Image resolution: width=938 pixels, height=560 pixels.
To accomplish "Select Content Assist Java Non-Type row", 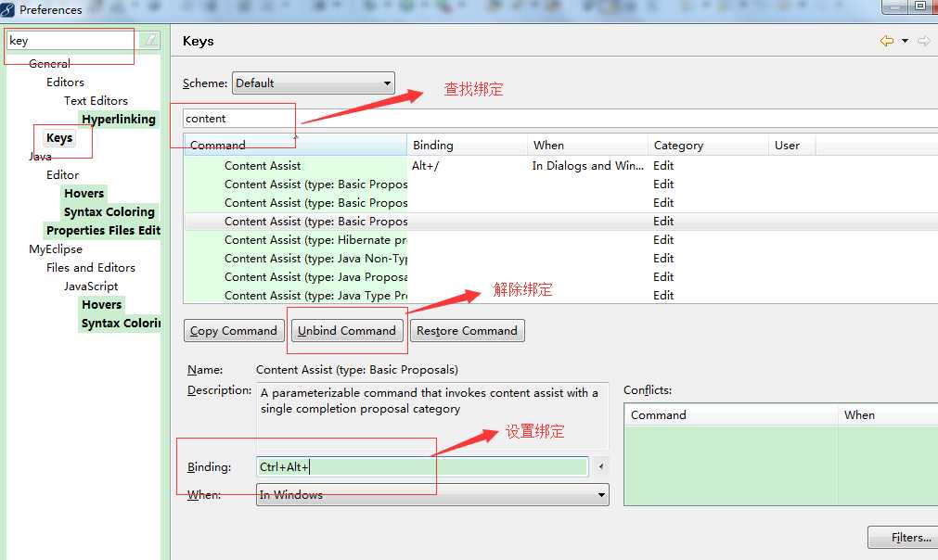I will (560, 258).
